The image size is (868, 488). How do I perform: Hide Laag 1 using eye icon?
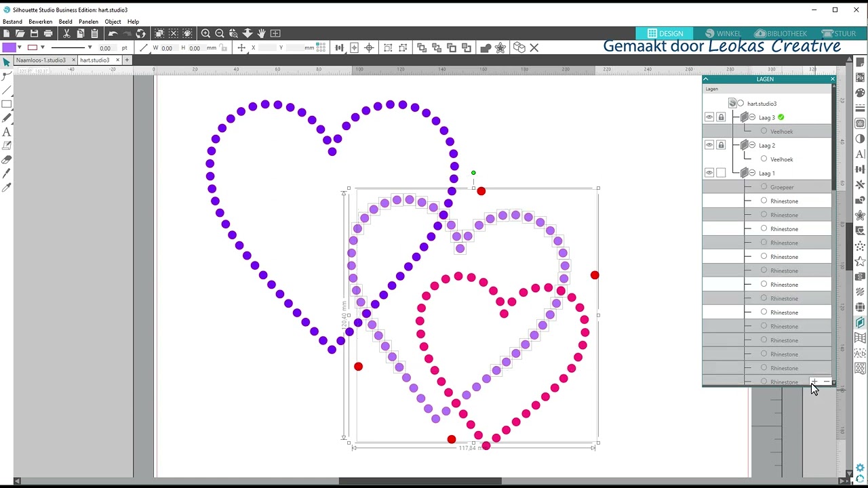pos(709,173)
